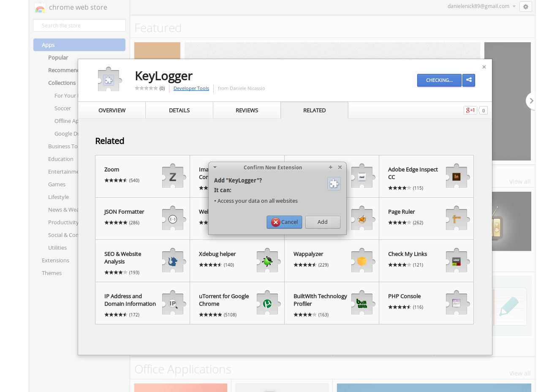Click the Zoom extension puzzle icon
The width and height of the screenshot is (557, 392).
tap(173, 176)
